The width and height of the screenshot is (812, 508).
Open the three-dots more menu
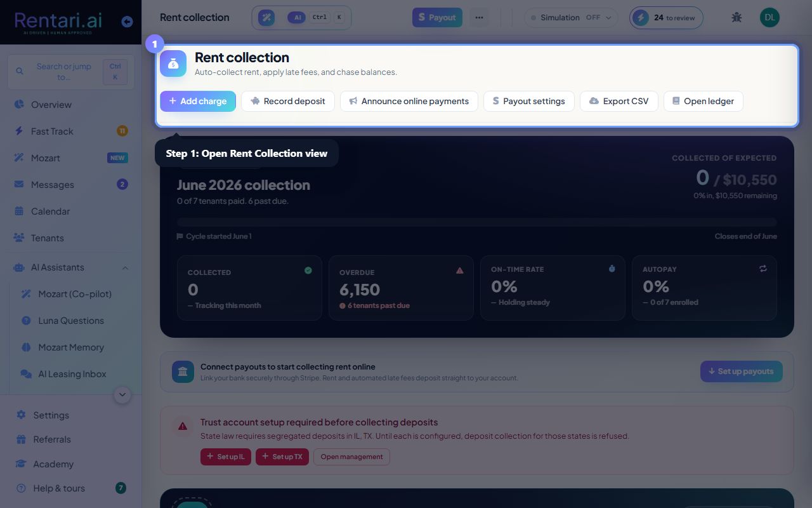479,17
